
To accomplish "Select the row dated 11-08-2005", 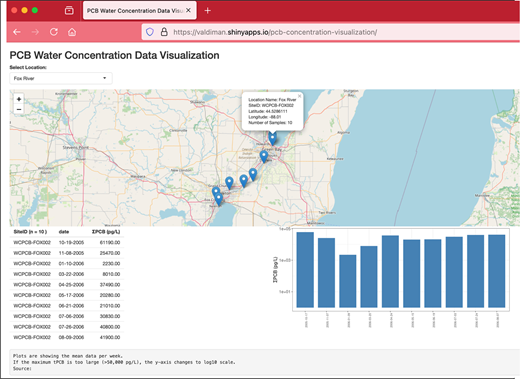I will point(67,253).
